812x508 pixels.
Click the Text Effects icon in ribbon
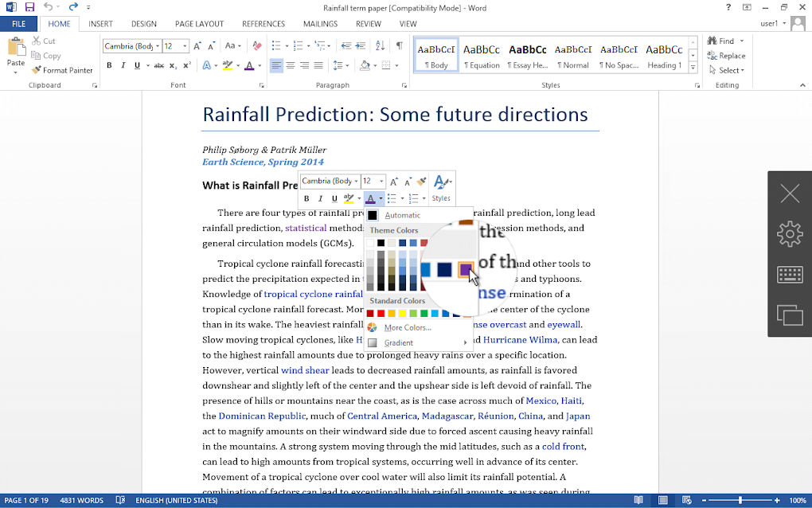tap(207, 65)
